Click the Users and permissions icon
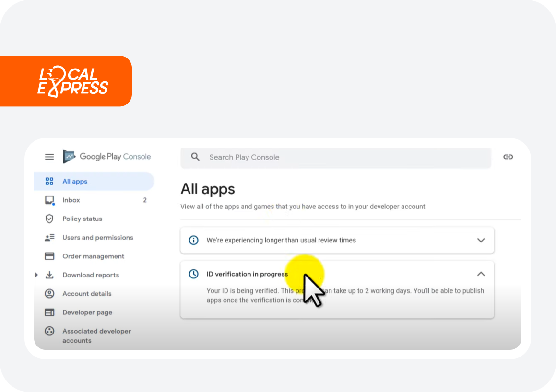The image size is (556, 392). 49,237
